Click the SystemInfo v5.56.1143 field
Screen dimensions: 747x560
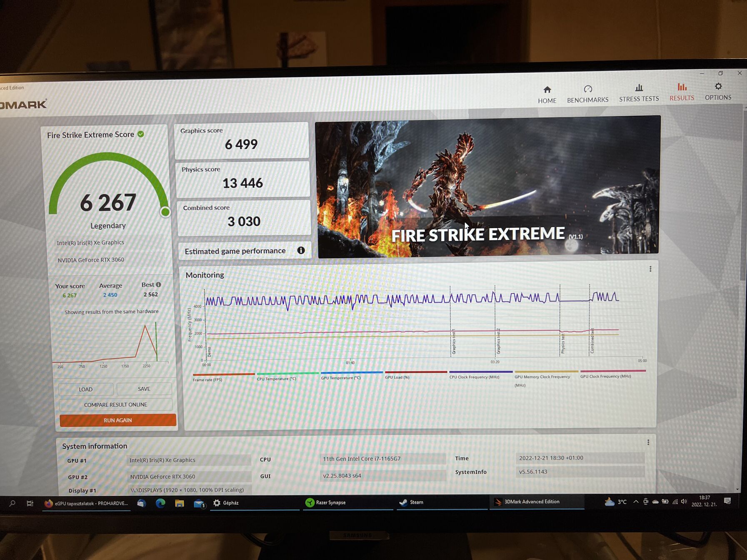(x=580, y=471)
